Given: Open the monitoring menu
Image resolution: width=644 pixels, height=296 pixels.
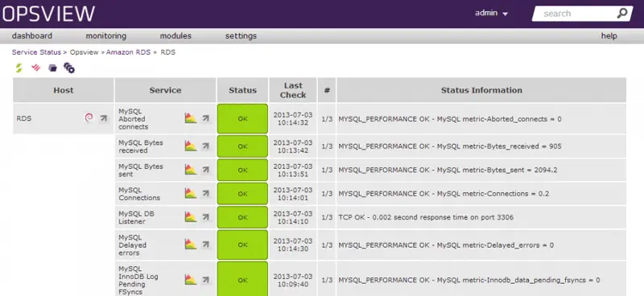Looking at the screenshot, I should [106, 35].
